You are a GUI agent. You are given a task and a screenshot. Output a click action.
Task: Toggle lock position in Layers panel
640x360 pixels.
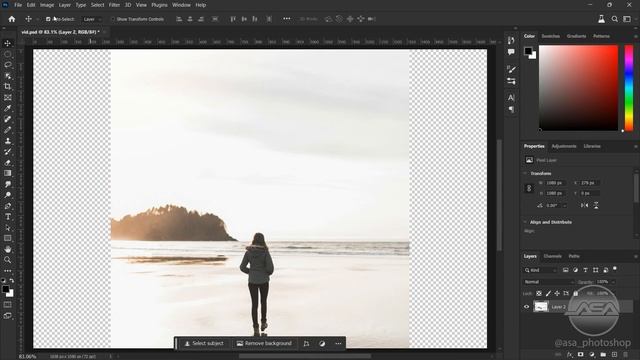click(x=557, y=293)
